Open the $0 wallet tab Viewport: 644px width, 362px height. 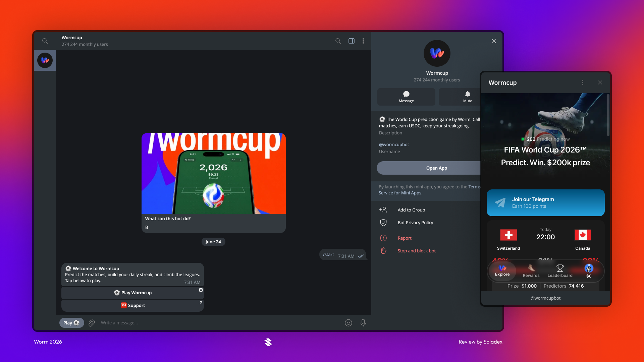(589, 271)
